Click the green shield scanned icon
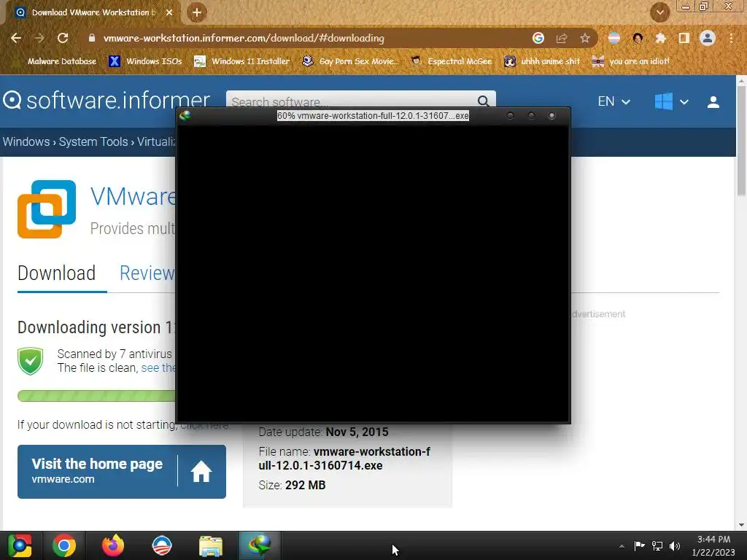The image size is (747, 560). (x=31, y=361)
